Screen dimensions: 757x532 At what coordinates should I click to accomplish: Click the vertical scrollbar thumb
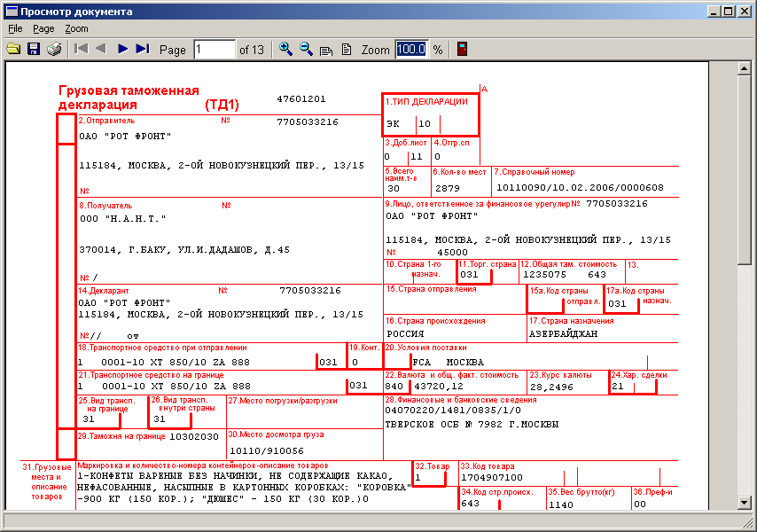point(744,170)
